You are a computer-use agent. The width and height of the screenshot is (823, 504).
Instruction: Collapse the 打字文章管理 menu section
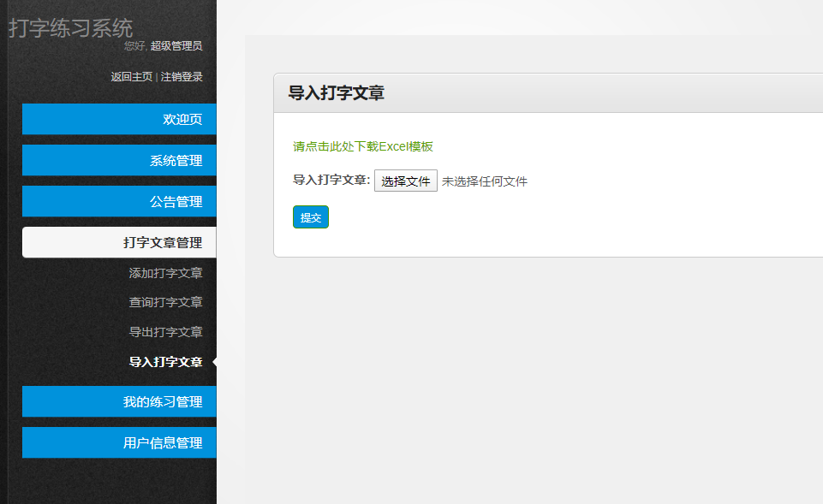point(119,242)
